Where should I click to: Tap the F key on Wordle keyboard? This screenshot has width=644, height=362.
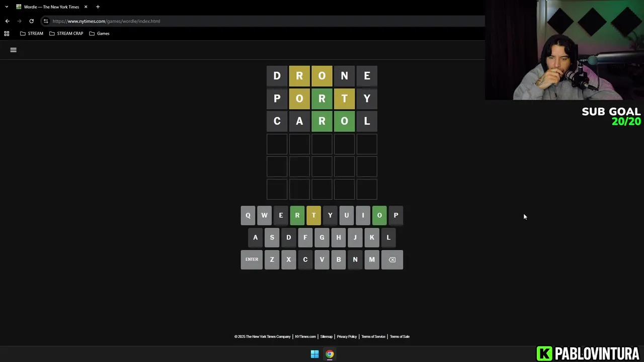point(305,237)
